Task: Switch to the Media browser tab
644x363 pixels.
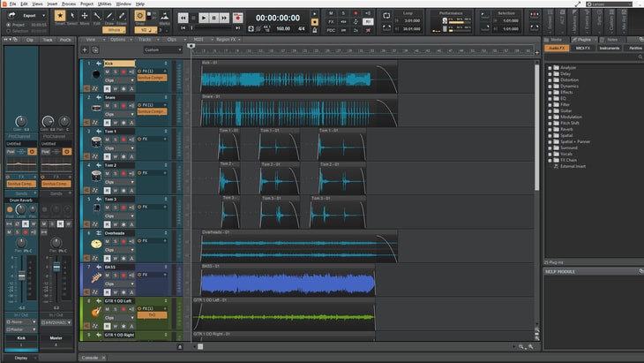Action: [556, 40]
